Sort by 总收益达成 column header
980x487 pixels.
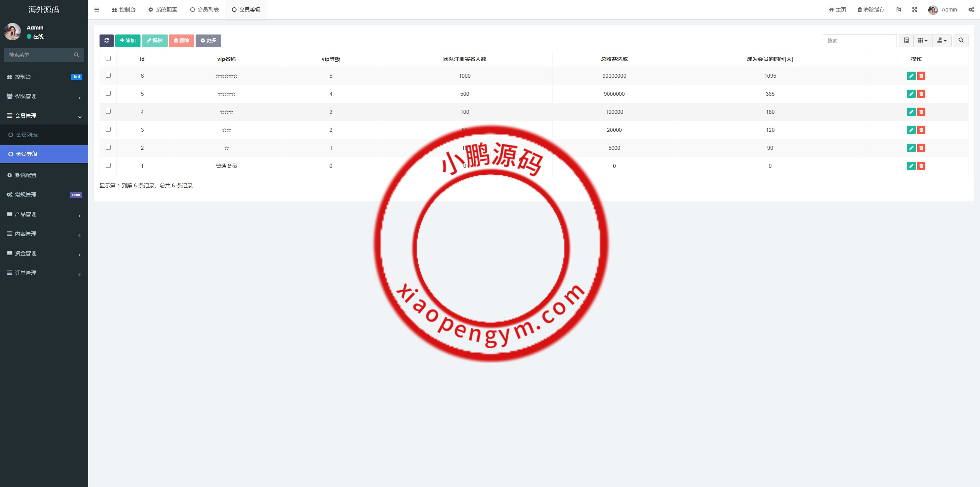click(x=614, y=59)
